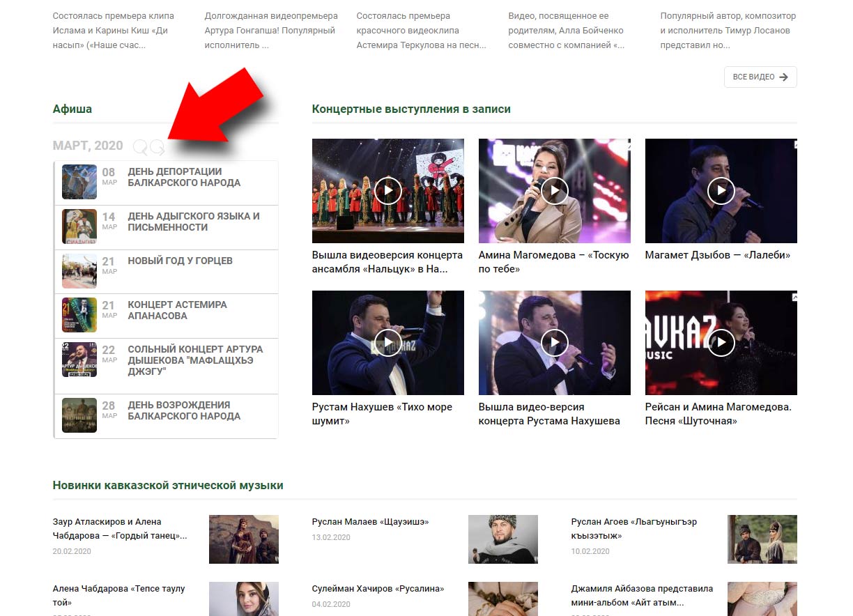Play Рейсан и Амина Магомедова «Шуточная» video
The width and height of the screenshot is (853, 616).
pos(721,342)
